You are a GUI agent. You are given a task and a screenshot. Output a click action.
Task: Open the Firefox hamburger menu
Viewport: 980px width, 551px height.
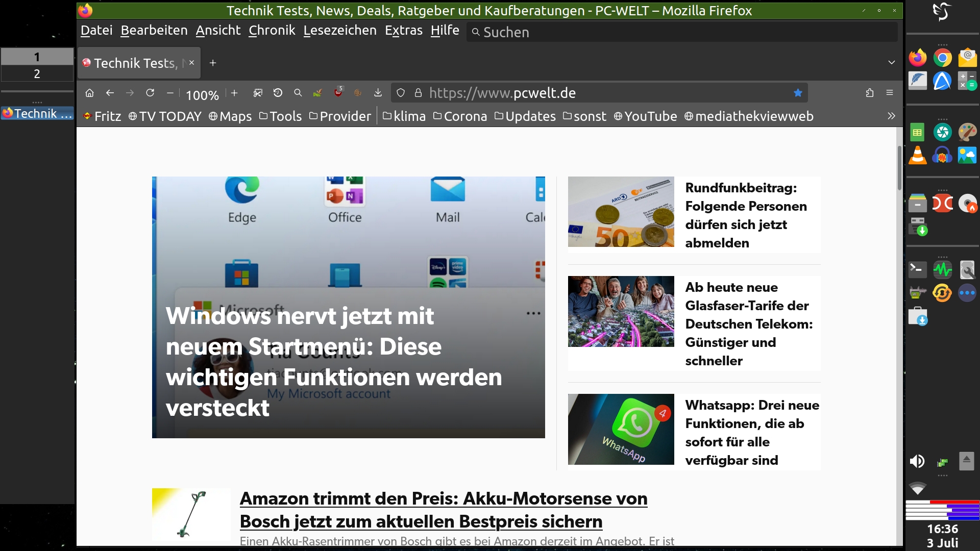[890, 93]
